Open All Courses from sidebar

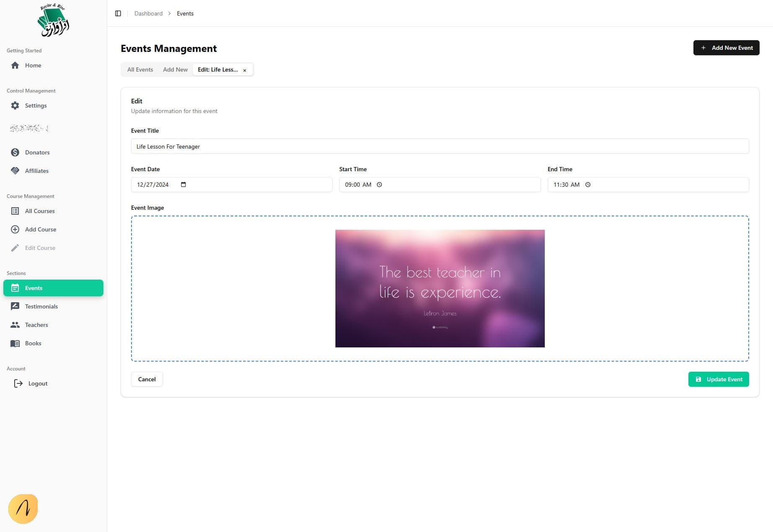pos(53,211)
